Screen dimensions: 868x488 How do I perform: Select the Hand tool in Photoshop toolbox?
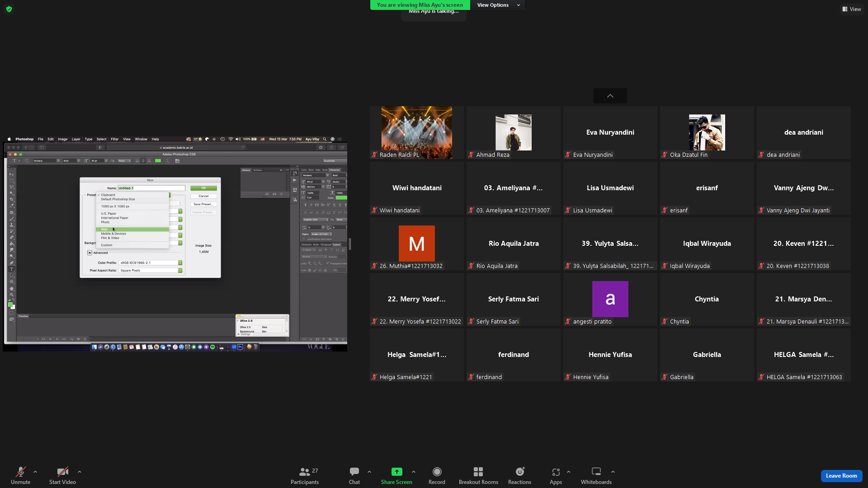12,288
